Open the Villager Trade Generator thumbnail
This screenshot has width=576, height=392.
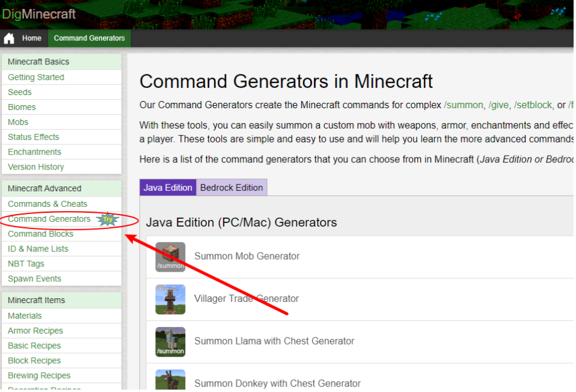(170, 299)
